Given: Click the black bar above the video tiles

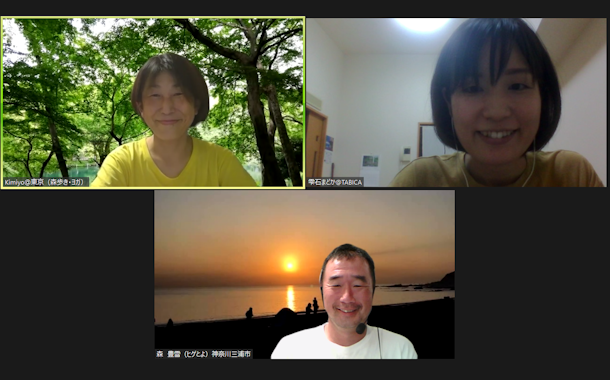Looking at the screenshot, I should click(x=305, y=8).
